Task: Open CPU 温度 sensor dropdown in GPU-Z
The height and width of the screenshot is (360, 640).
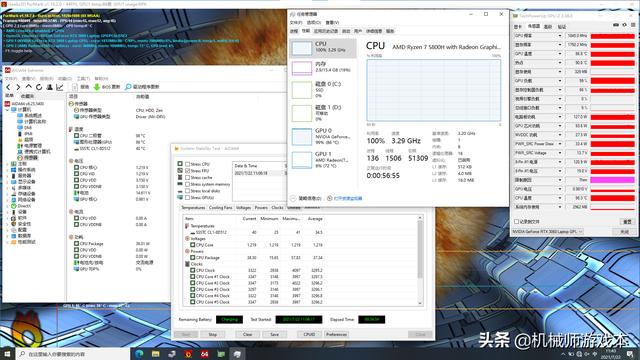Action: click(560, 198)
